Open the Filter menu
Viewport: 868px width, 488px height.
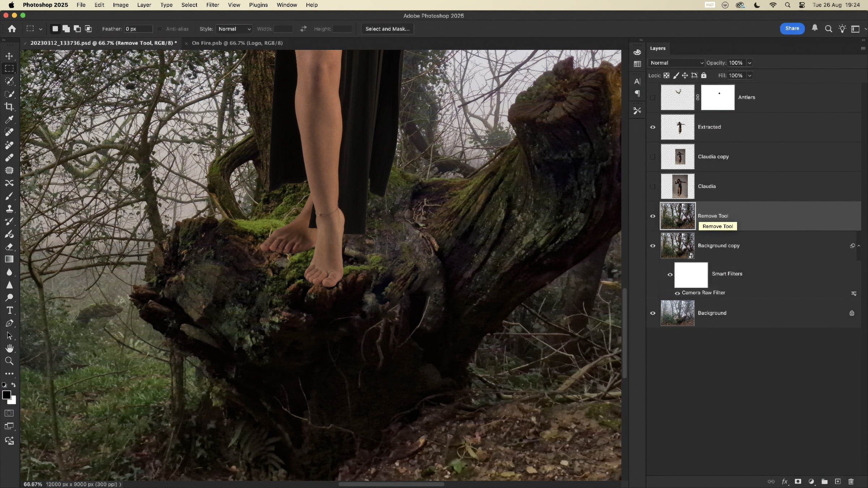pos(213,5)
